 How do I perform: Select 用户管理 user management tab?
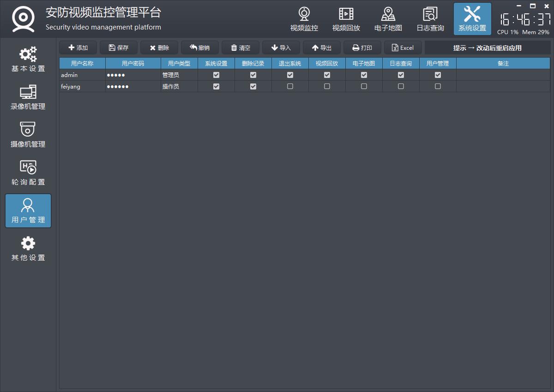point(28,211)
